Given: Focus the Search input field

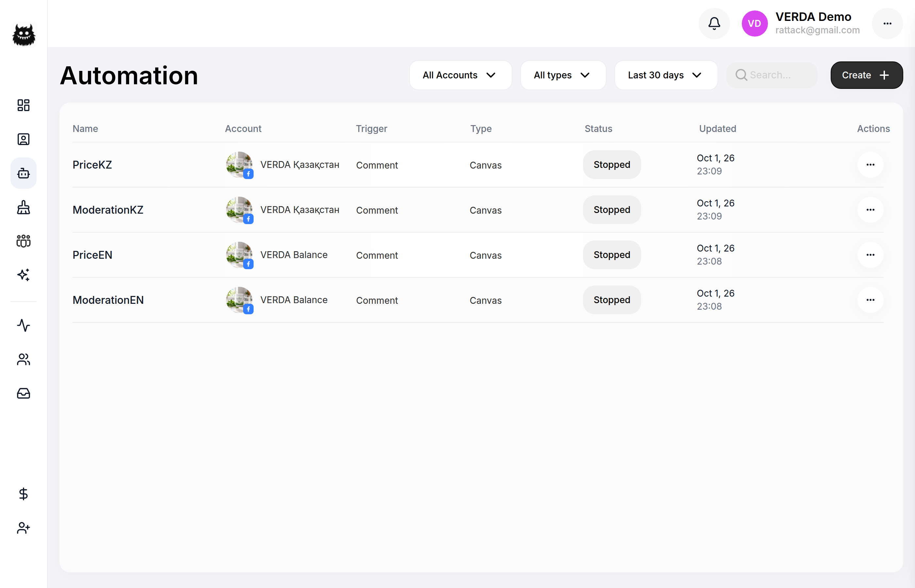Looking at the screenshot, I should point(772,75).
